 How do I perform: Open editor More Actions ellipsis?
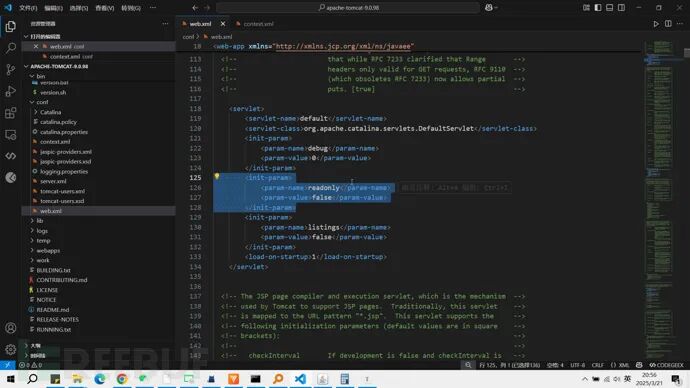pyautogui.click(x=680, y=24)
